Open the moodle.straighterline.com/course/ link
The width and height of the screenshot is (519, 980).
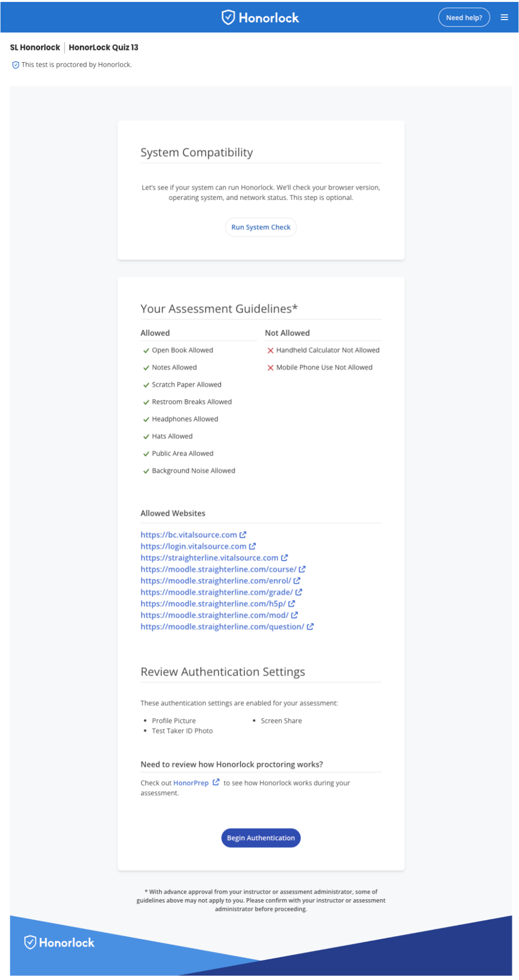tap(218, 569)
